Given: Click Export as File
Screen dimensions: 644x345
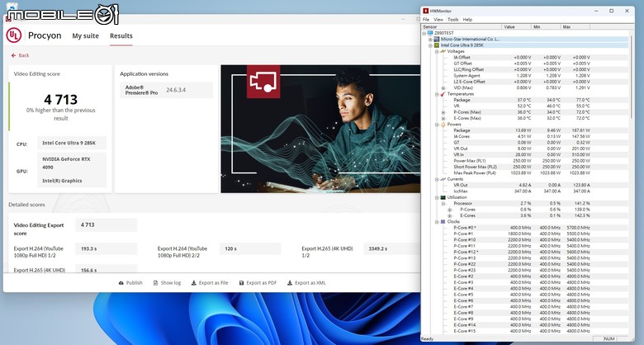Looking at the screenshot, I should [x=210, y=283].
